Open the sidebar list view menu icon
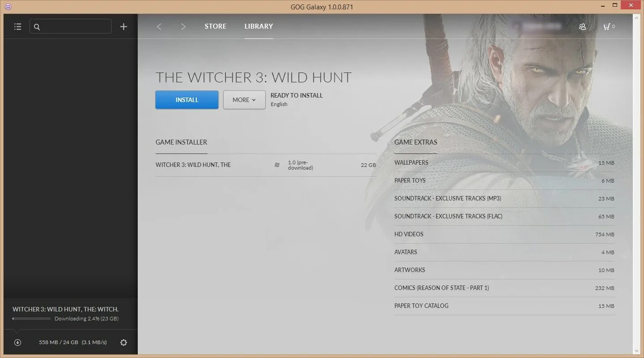Screen dimensions: 644x358 pyautogui.click(x=17, y=26)
